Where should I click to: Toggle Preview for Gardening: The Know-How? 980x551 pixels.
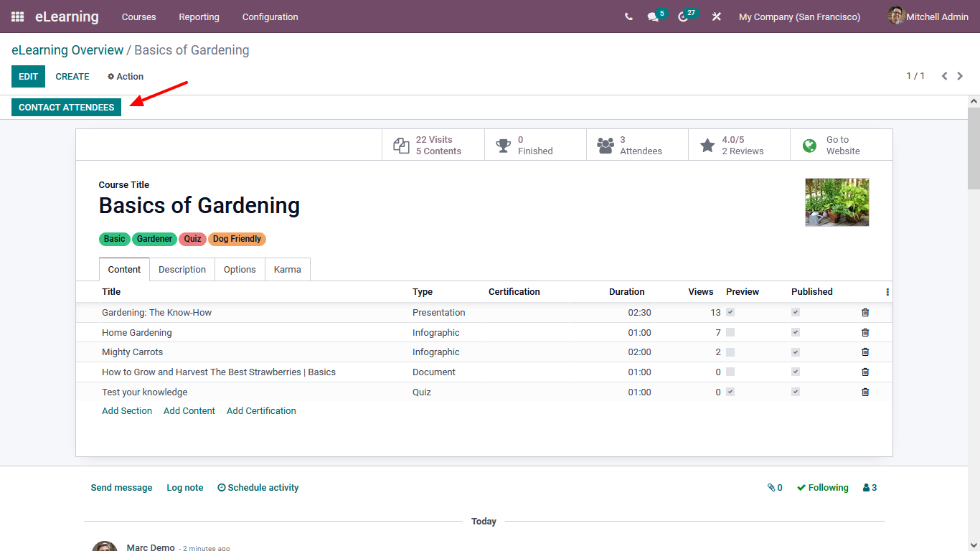tap(730, 313)
